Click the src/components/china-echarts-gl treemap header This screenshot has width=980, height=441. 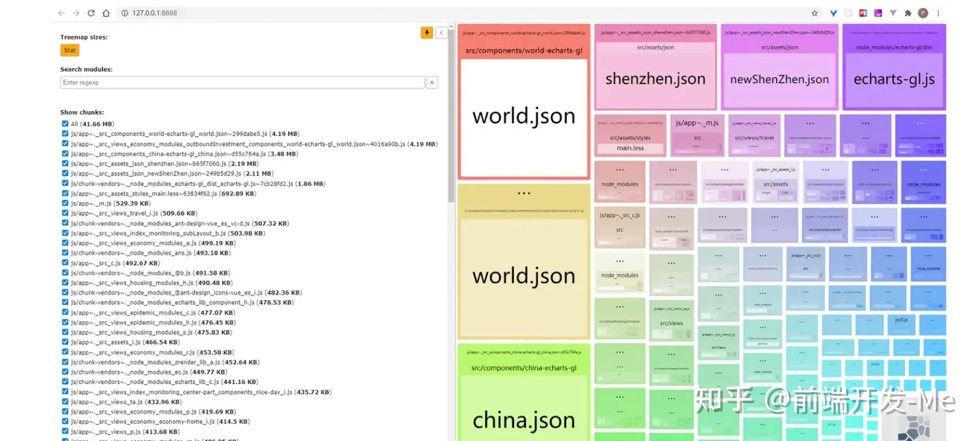point(523,368)
